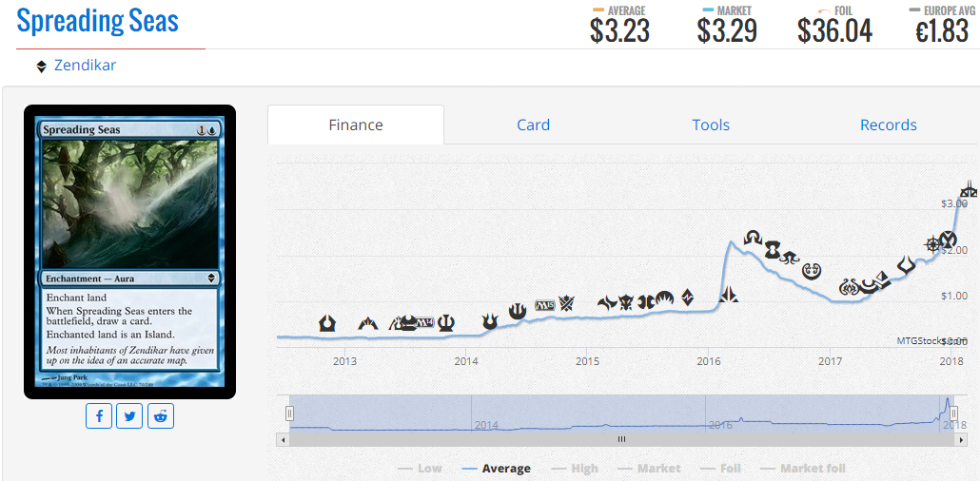Open the Tools tab

pyautogui.click(x=711, y=125)
